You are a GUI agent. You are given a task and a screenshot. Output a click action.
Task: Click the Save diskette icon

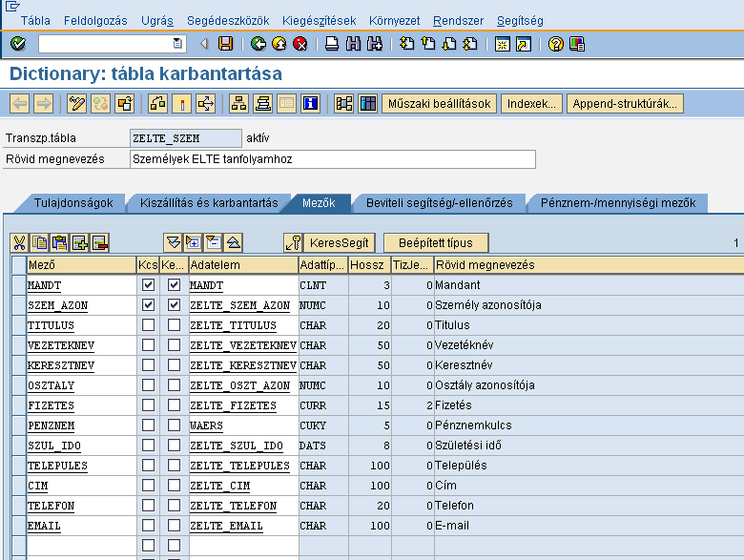[225, 44]
